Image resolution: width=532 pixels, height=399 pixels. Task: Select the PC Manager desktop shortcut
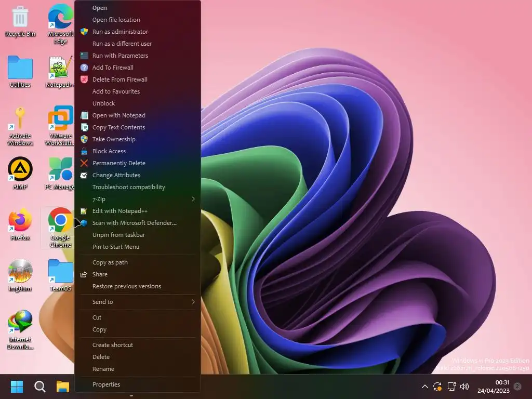[x=60, y=173]
